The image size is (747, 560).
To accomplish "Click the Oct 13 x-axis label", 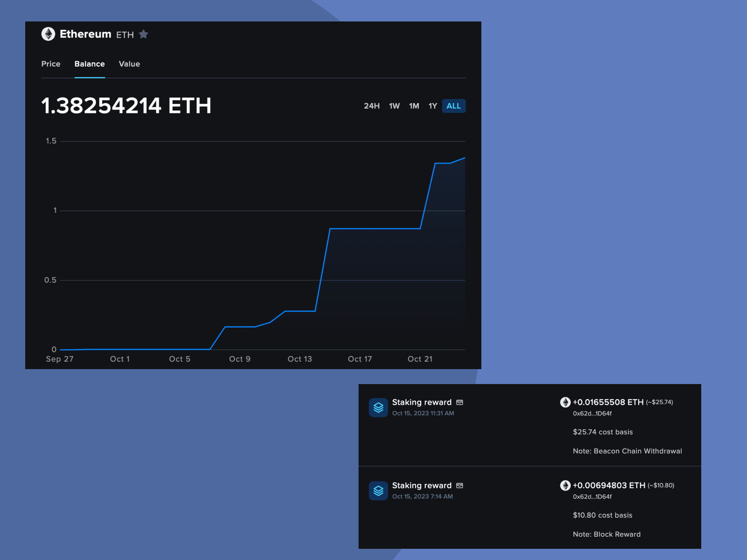I will 300,359.
